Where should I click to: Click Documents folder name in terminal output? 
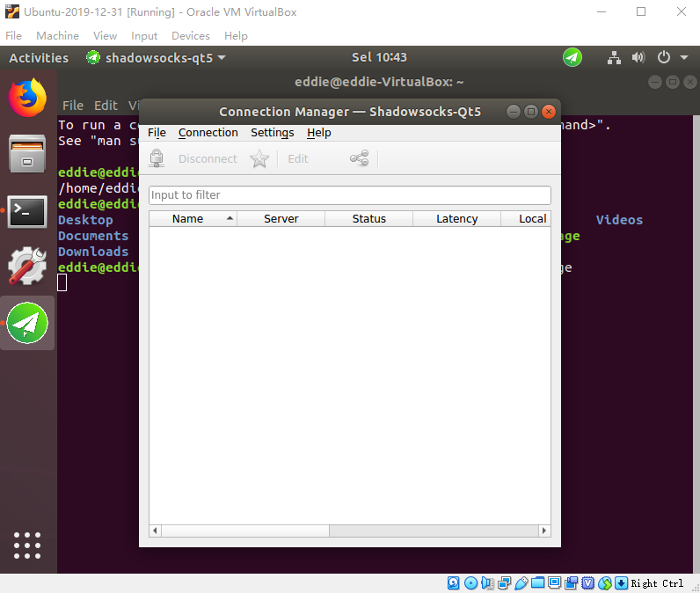(x=93, y=236)
